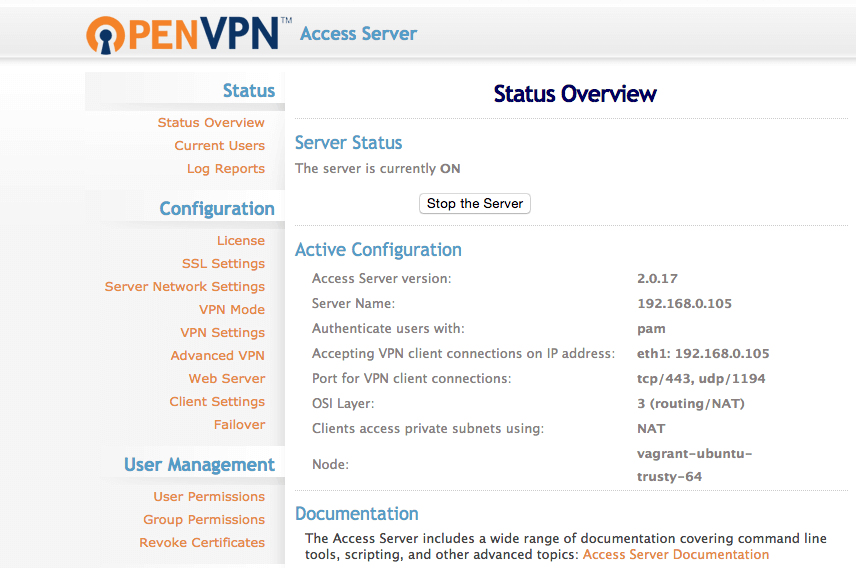The image size is (856, 568).
Task: Open User Permissions page
Action: [209, 496]
